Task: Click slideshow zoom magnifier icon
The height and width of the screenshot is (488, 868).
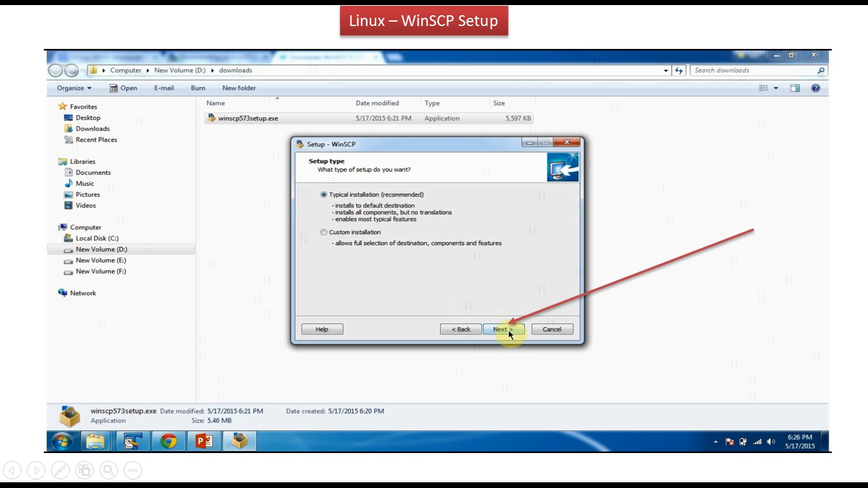Action: point(109,470)
